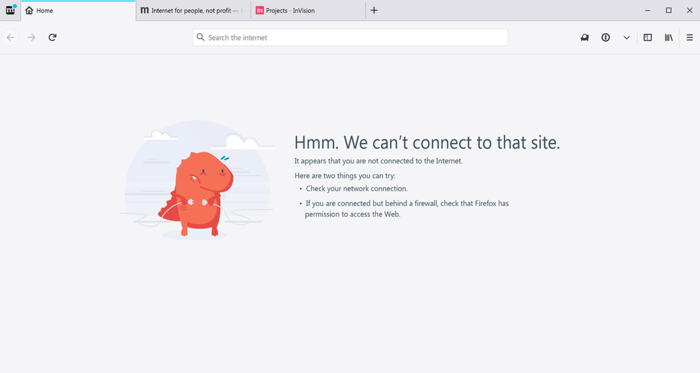Switch to the Home tab
The width and height of the screenshot is (700, 373).
pyautogui.click(x=79, y=10)
